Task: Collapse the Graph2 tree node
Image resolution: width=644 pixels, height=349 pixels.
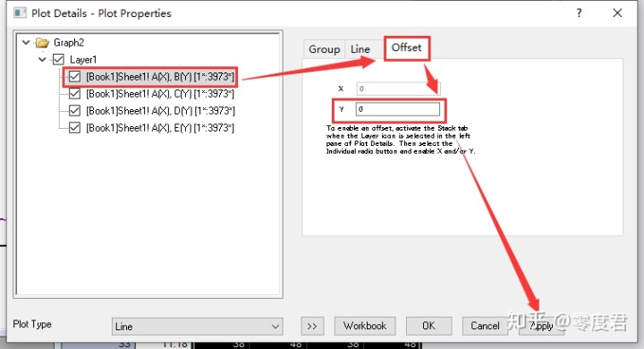Action: coord(26,42)
